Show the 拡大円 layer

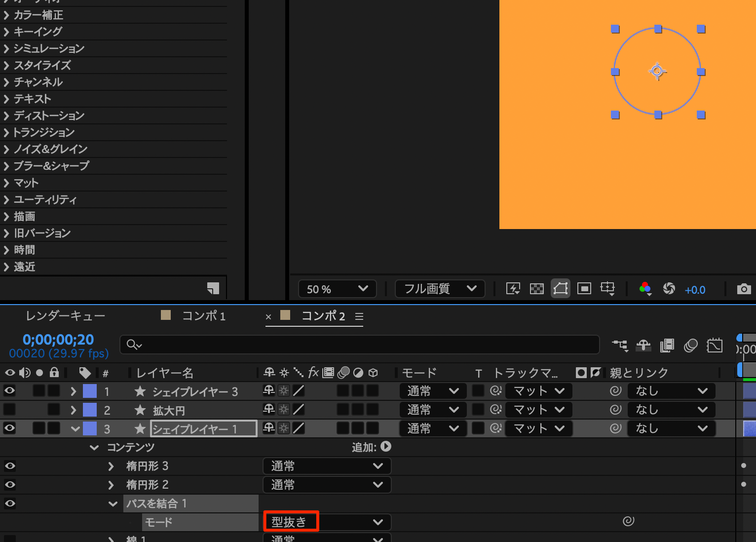[9, 410]
